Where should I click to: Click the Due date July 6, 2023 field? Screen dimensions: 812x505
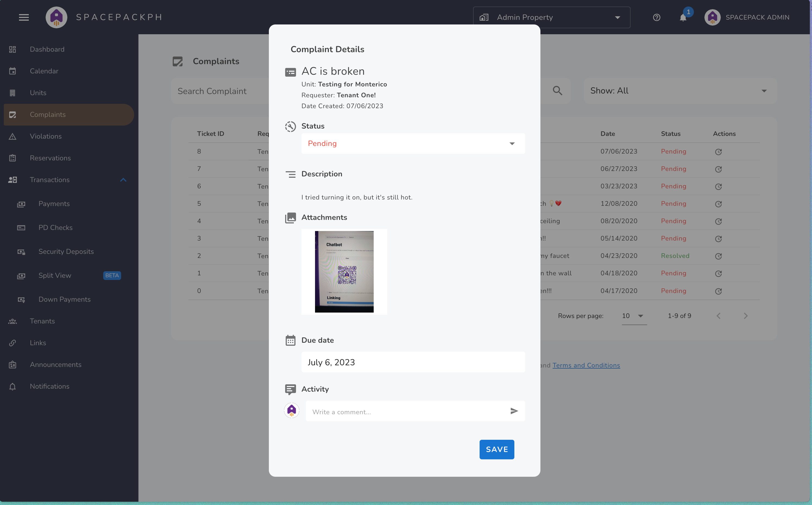[413, 362]
